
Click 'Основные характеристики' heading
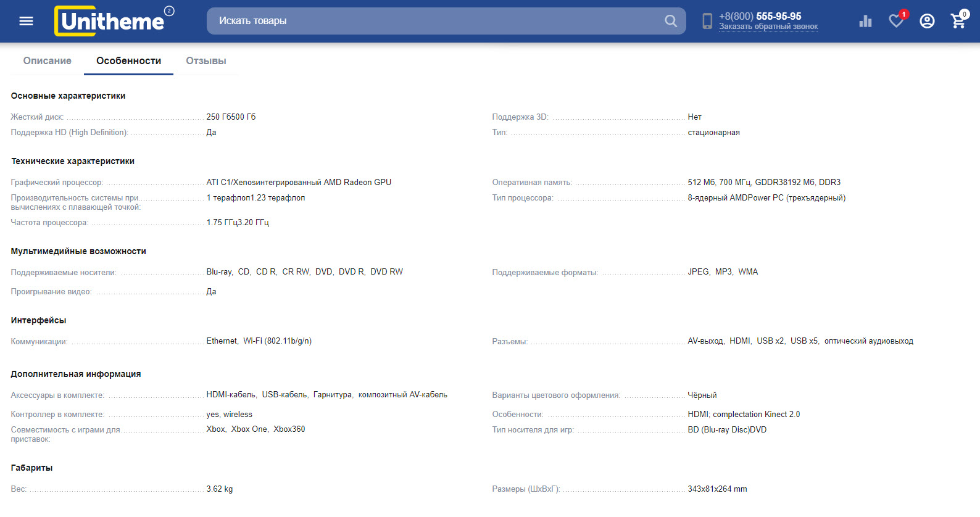(68, 96)
